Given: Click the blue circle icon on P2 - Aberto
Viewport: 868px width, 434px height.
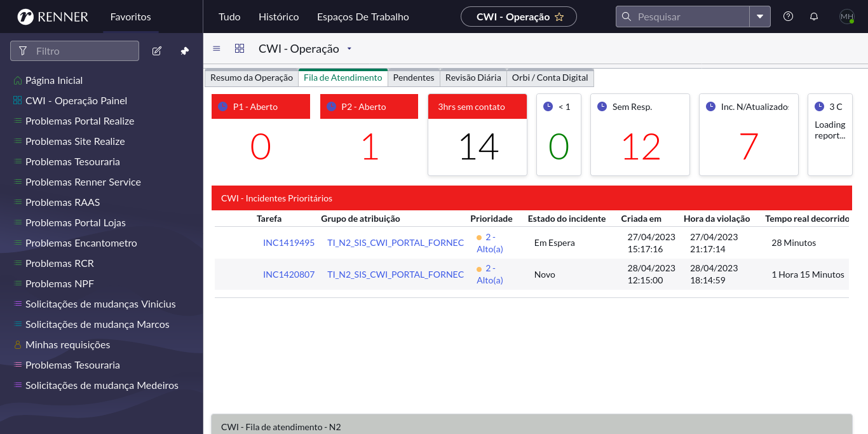Looking at the screenshot, I should coord(331,107).
